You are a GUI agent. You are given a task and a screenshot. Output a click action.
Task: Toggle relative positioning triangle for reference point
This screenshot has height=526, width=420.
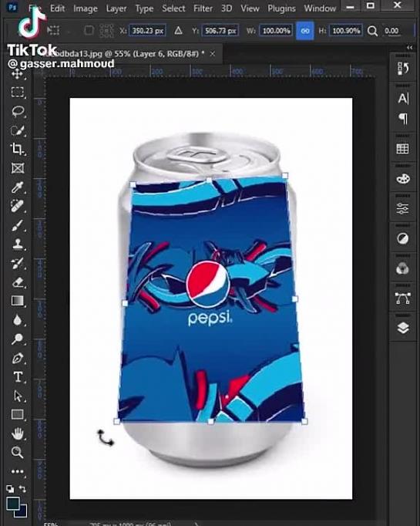pyautogui.click(x=178, y=31)
